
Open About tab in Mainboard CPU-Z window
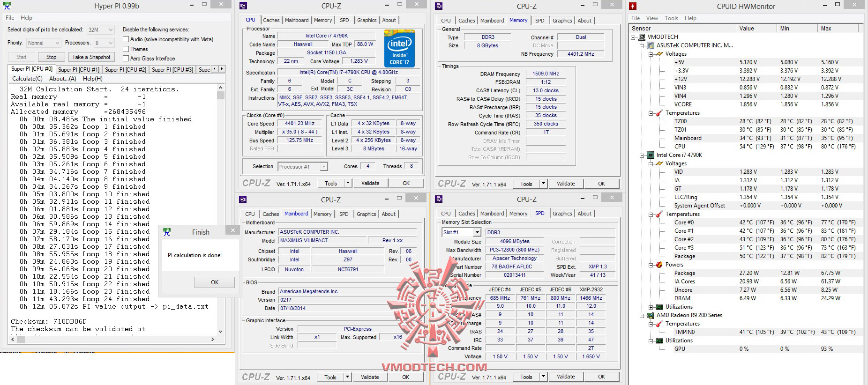coord(389,214)
